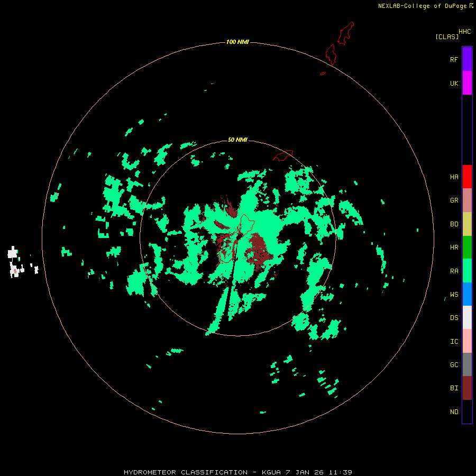
Task: Select the BD yellow legend color
Action: point(467,224)
